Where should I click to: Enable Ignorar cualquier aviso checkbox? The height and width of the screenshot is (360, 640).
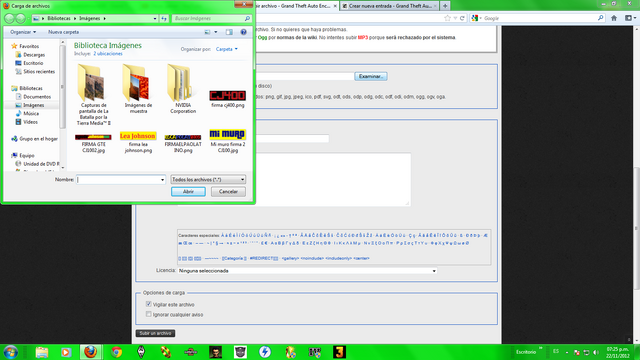(149, 314)
